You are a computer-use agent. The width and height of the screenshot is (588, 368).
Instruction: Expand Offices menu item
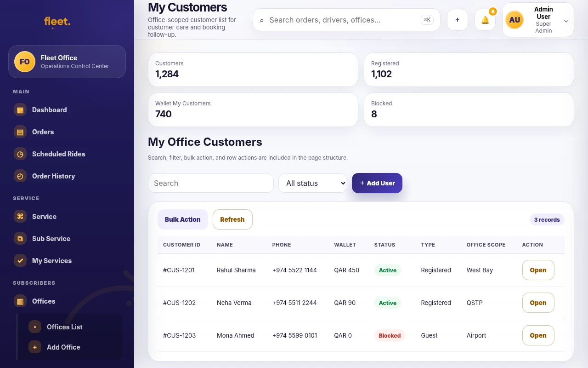tap(67, 301)
